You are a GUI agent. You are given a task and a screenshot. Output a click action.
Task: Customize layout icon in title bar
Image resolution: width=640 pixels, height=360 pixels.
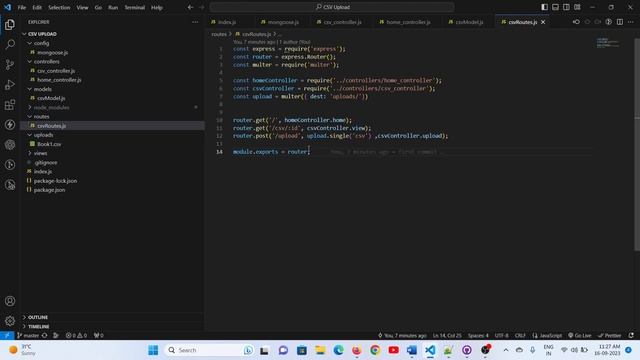(x=577, y=7)
